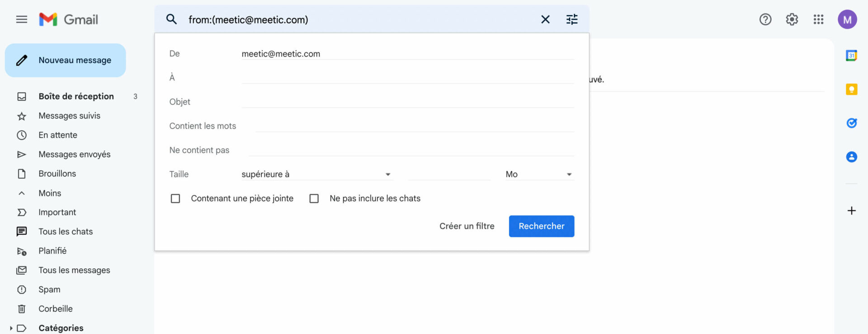Open the Tous les chats label
The height and width of the screenshot is (334, 868).
tap(66, 232)
